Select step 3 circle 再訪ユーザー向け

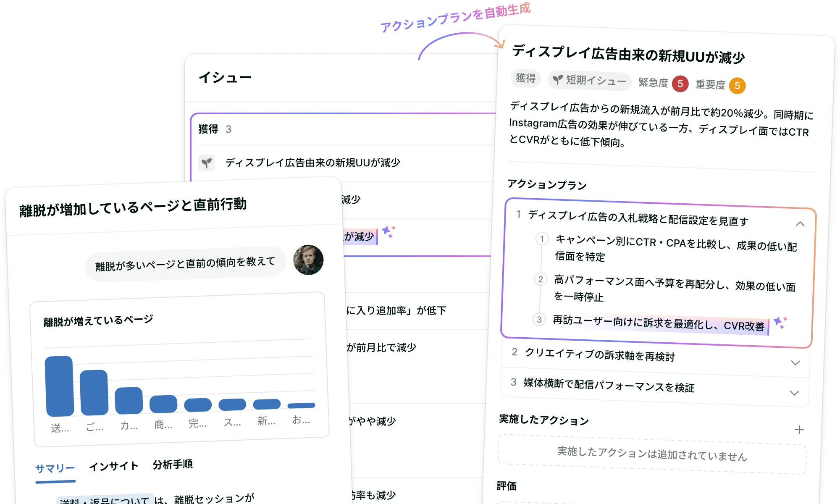pyautogui.click(x=539, y=320)
